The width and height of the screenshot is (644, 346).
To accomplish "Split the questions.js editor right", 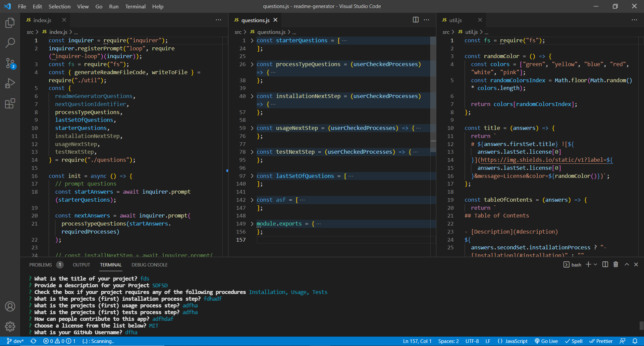I will click(416, 20).
